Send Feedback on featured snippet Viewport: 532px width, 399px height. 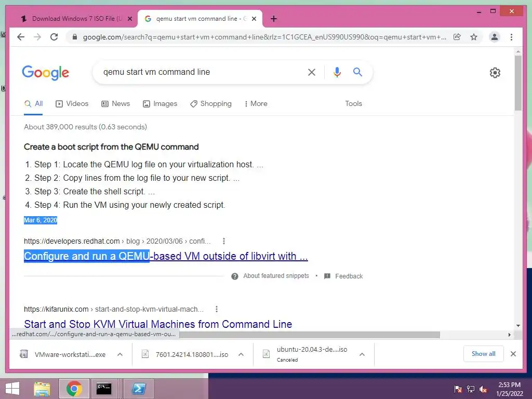pyautogui.click(x=343, y=276)
